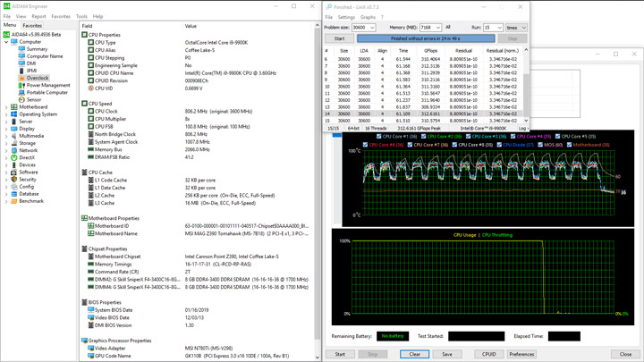Click the Security shield icon
This screenshot has height=362, width=644.
click(14, 180)
